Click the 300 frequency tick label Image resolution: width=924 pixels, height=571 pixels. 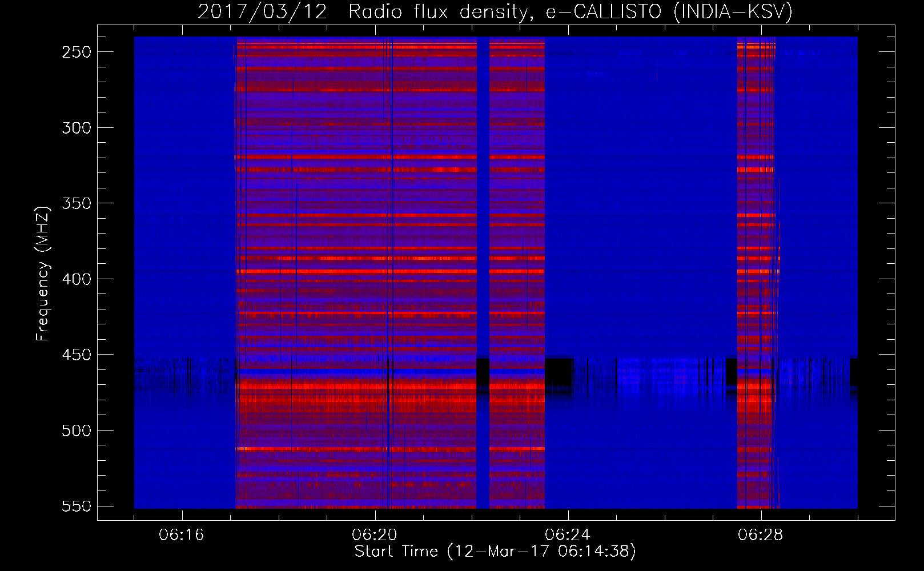77,128
